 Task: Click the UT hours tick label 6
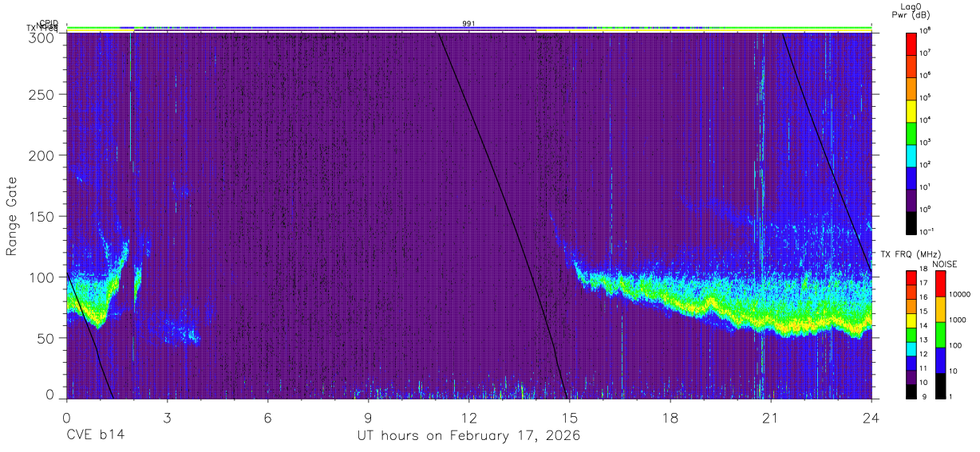click(x=267, y=417)
